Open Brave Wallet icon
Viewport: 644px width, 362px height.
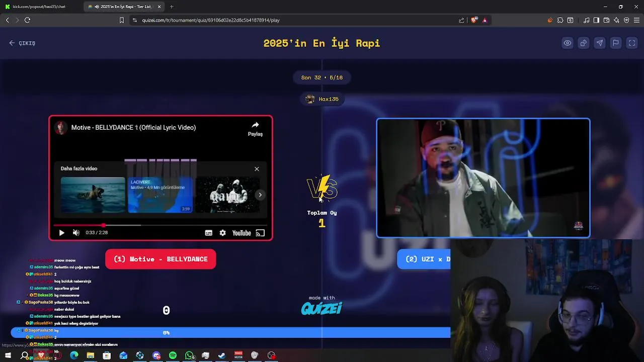click(606, 20)
